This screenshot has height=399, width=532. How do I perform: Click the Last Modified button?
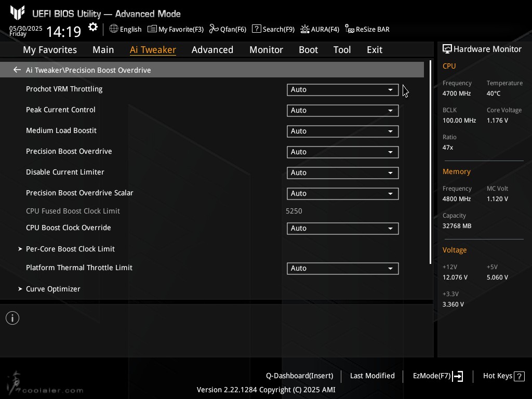tap(372, 376)
